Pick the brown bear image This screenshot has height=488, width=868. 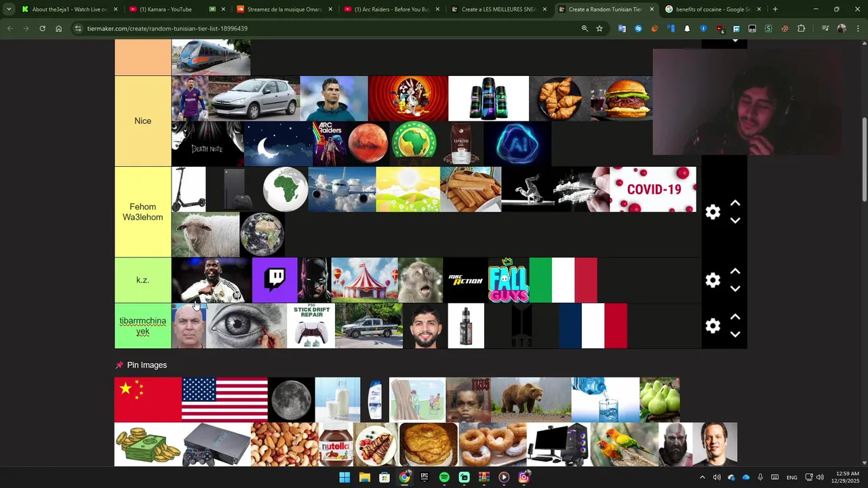[x=531, y=400]
